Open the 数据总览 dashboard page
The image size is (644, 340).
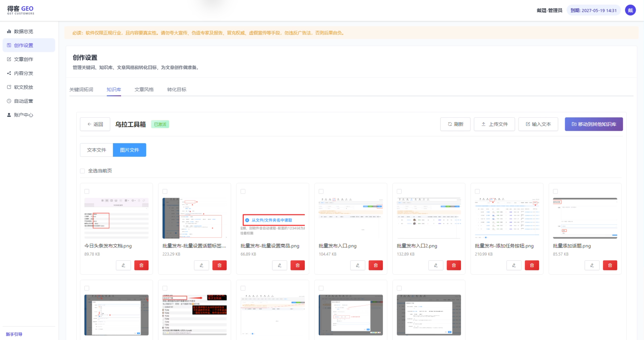(x=29, y=31)
